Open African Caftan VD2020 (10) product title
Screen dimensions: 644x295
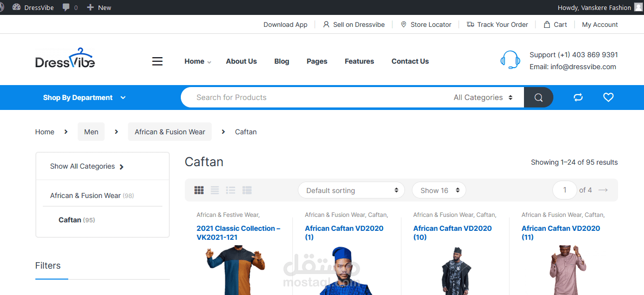pos(452,233)
